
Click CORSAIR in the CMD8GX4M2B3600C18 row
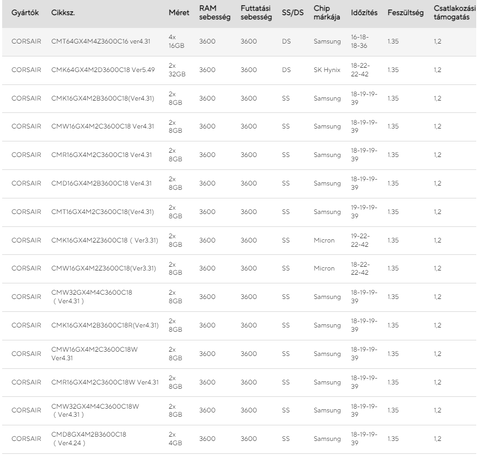coord(26,439)
